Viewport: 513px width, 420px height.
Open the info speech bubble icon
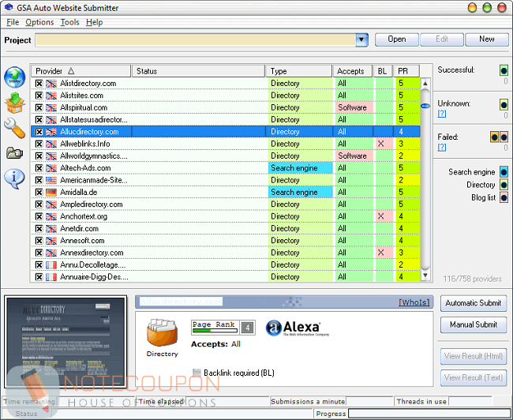click(x=15, y=178)
